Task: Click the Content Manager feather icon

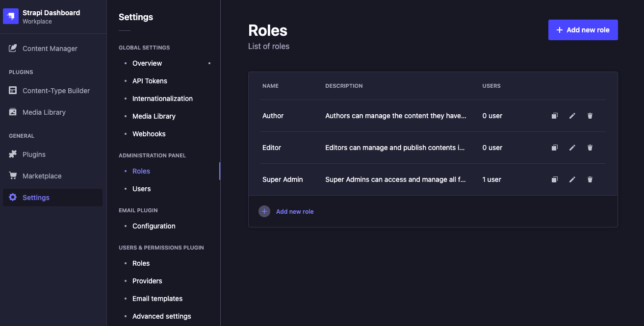Action: pos(13,49)
